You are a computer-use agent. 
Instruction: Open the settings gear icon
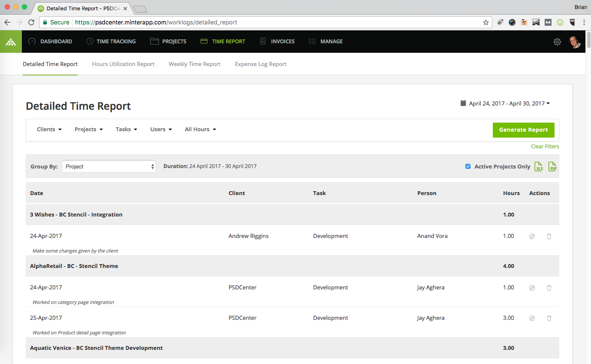click(557, 42)
